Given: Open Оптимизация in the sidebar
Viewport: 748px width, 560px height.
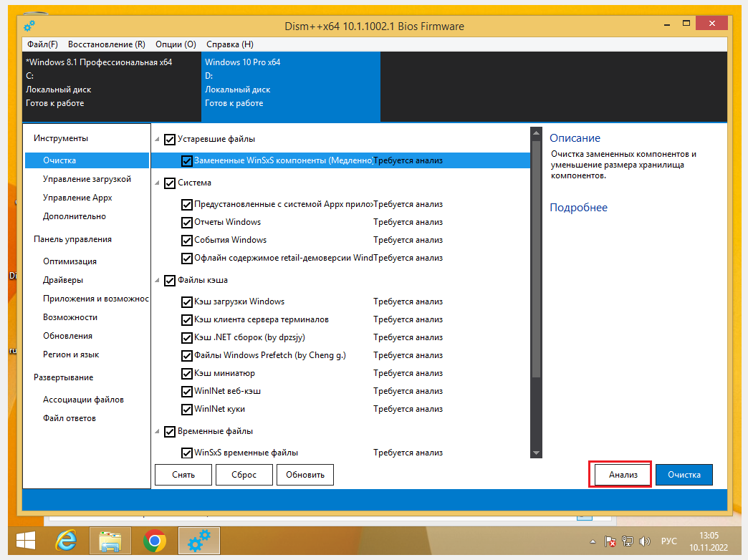Looking at the screenshot, I should [69, 261].
